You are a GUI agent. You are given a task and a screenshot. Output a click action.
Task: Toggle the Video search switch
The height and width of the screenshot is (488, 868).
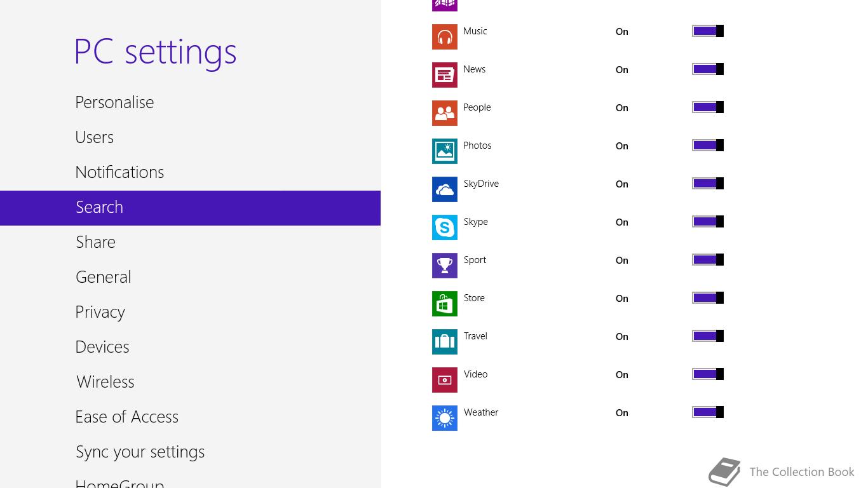[x=708, y=374]
